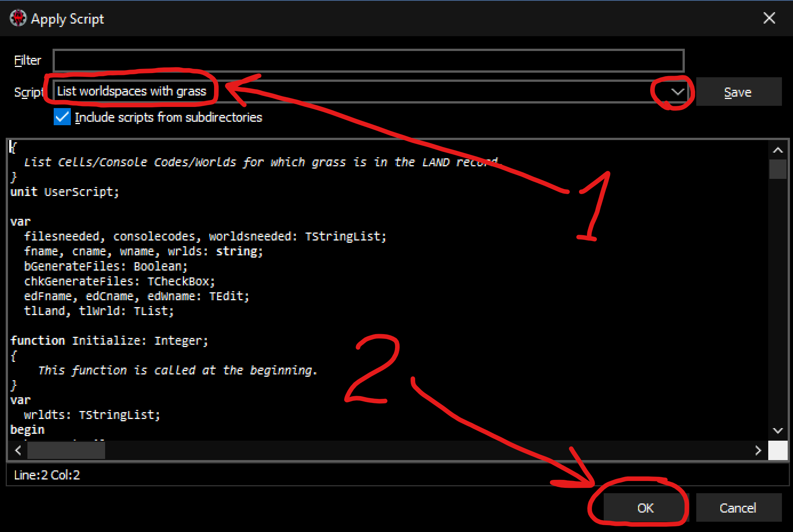The height and width of the screenshot is (532, 793).
Task: Click into the Filter text field
Action: [368, 61]
